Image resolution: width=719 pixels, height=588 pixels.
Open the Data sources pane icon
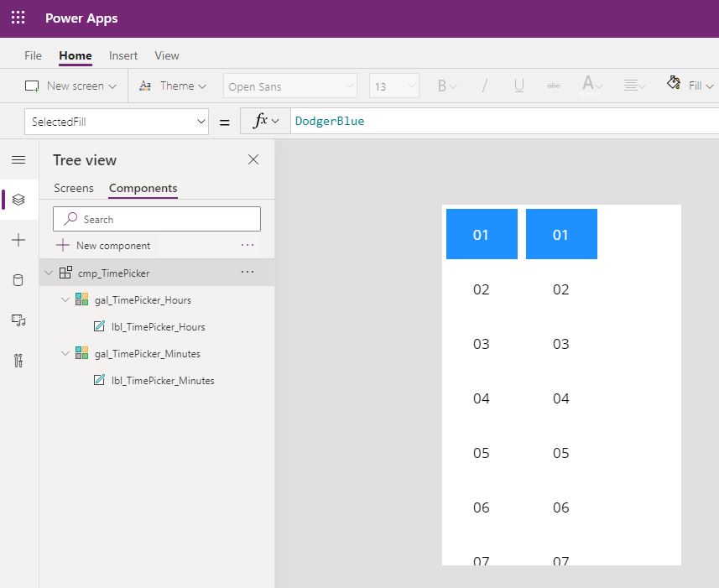tap(18, 279)
